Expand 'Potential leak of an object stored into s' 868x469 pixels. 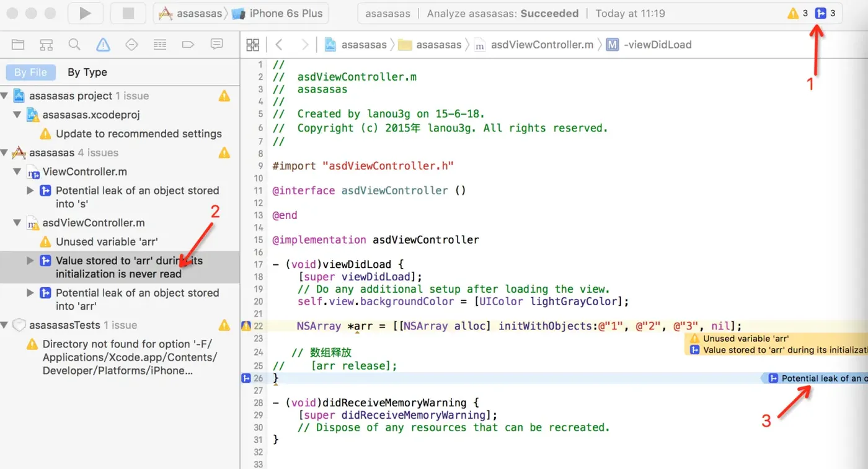30,190
